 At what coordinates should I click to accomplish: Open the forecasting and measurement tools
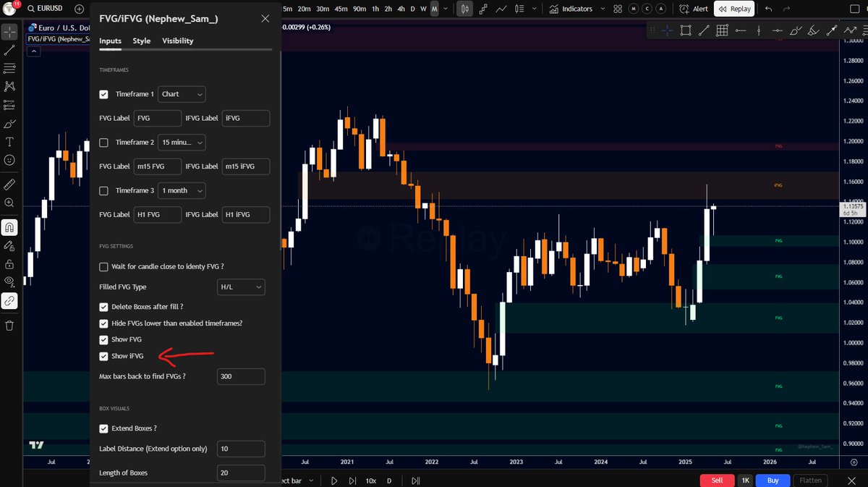(9, 105)
